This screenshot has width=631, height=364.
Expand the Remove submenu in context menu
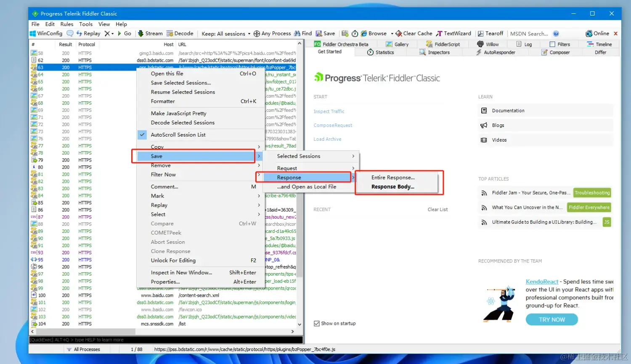[200, 166]
